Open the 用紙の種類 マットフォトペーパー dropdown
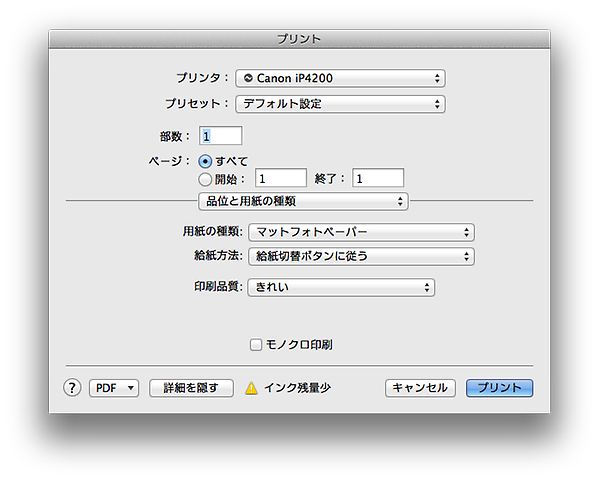The height and width of the screenshot is (482, 600). 361,232
